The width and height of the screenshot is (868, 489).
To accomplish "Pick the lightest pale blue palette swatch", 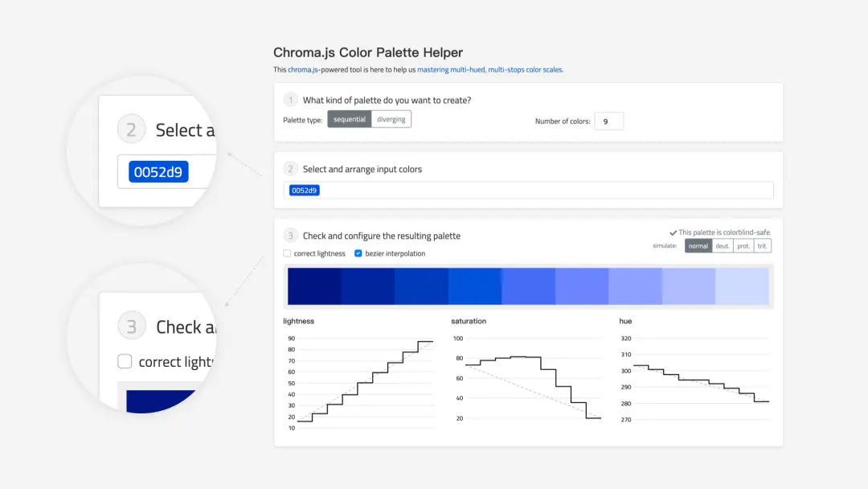I will pyautogui.click(x=742, y=286).
